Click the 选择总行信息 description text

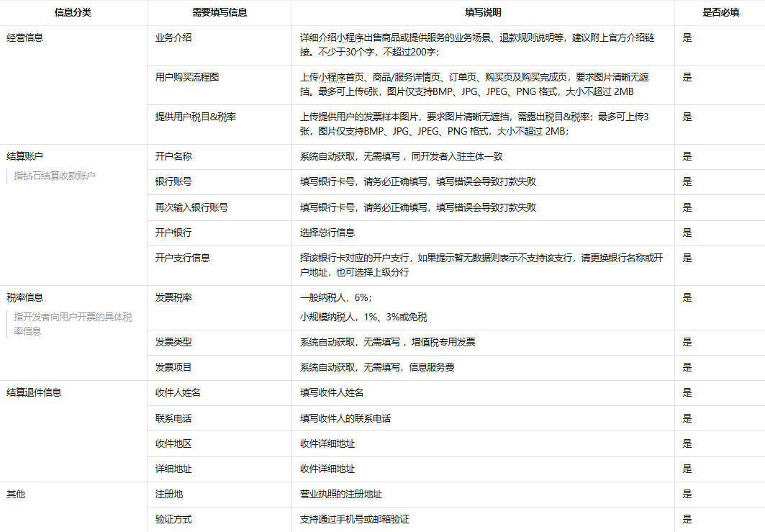[327, 233]
